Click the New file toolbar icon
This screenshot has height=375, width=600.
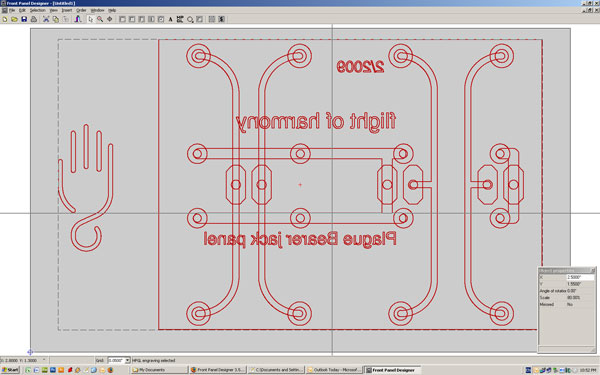(5, 19)
